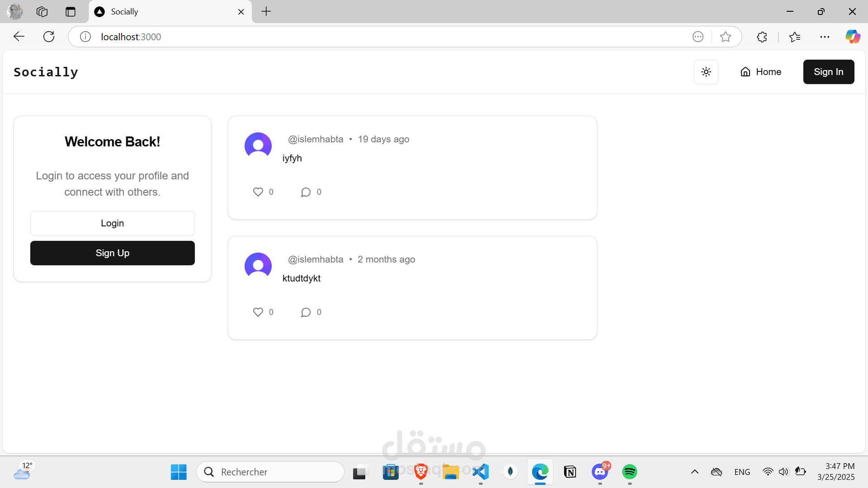Toggle the speaker volume icon in system tray
Viewport: 868px width, 488px height.
[784, 471]
